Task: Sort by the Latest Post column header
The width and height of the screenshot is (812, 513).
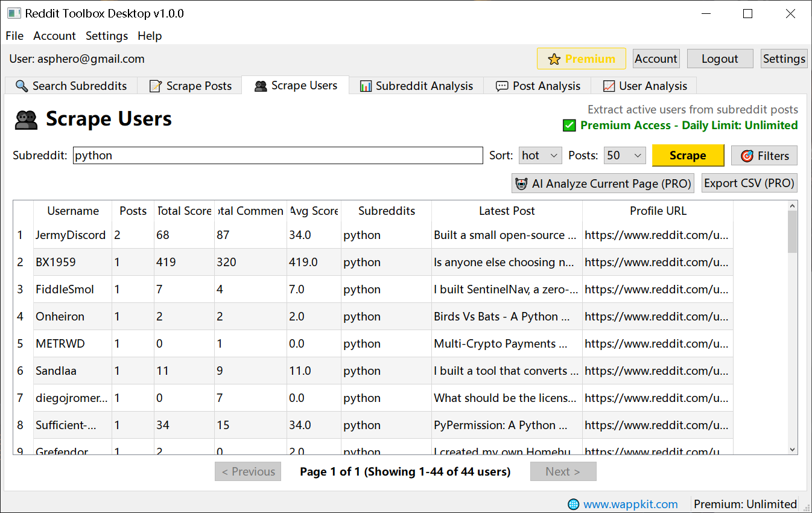Action: click(507, 211)
